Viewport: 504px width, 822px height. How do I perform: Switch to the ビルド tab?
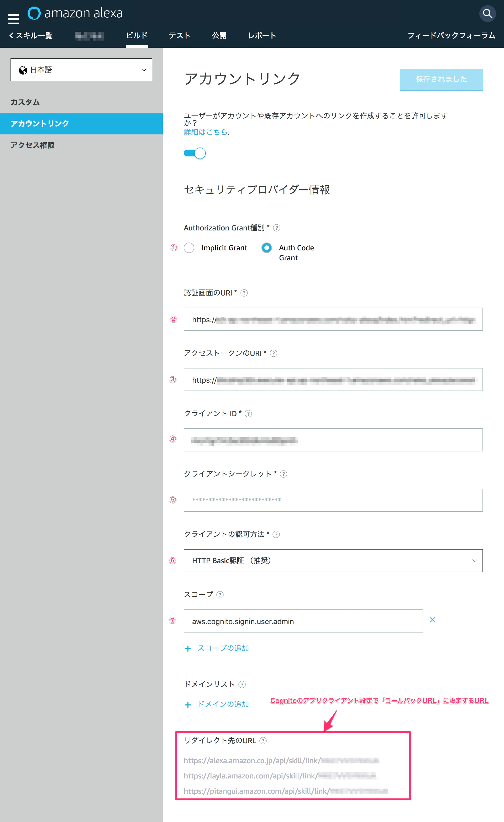(x=137, y=35)
